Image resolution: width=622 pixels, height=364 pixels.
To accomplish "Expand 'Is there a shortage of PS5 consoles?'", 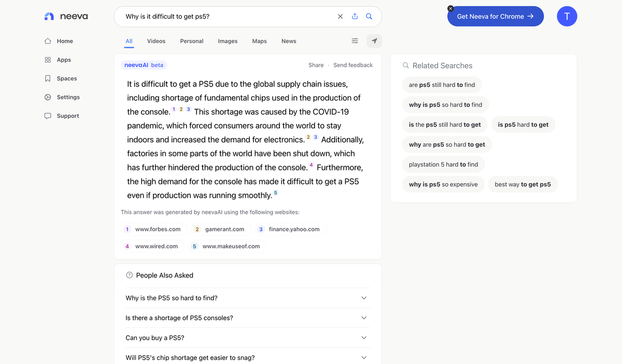I will click(x=248, y=318).
